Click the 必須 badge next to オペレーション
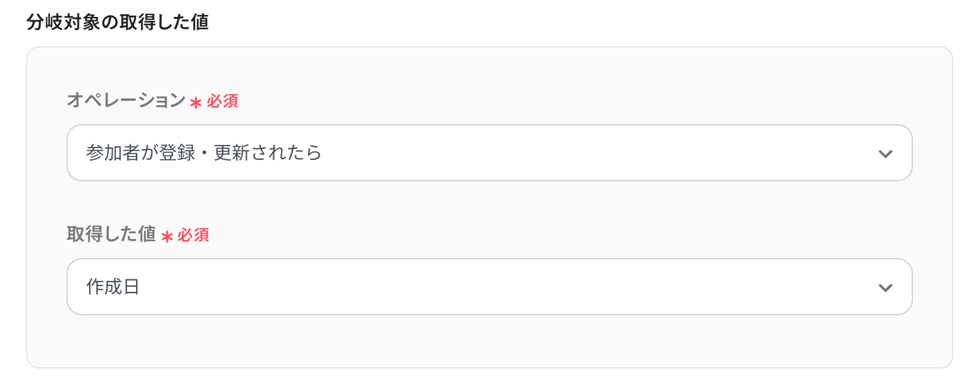The image size is (980, 390). 223,101
